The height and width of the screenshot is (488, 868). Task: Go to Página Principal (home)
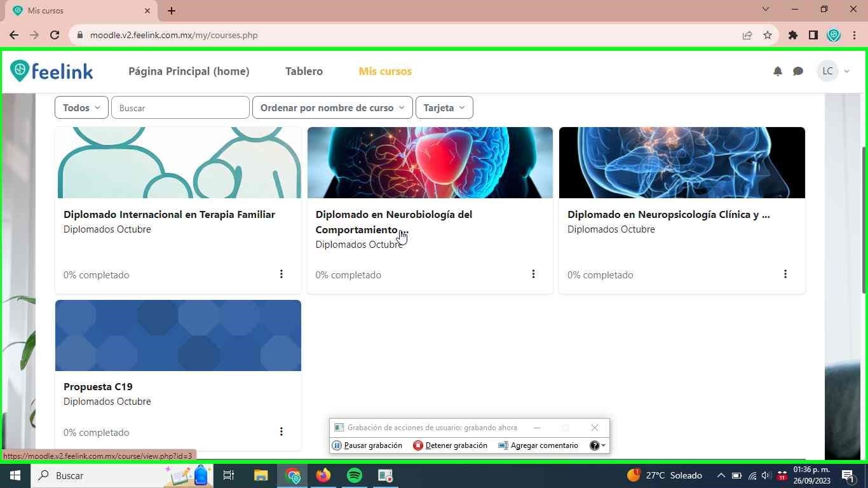coord(189,71)
